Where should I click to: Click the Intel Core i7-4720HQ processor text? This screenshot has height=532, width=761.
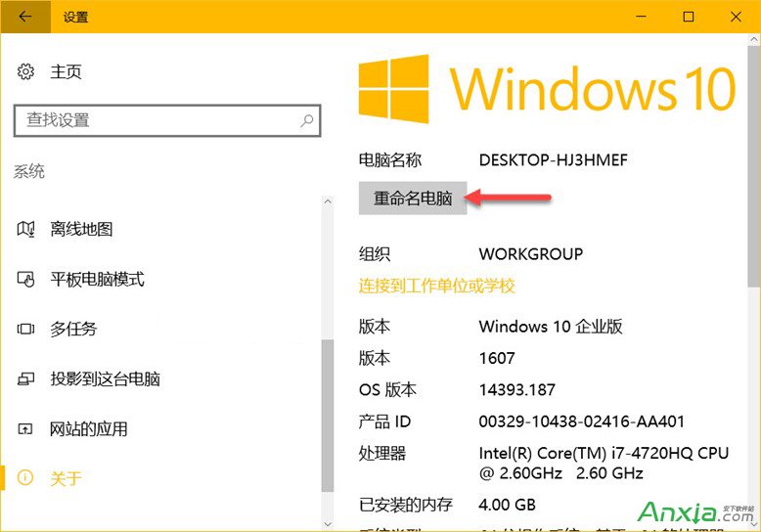[604, 463]
